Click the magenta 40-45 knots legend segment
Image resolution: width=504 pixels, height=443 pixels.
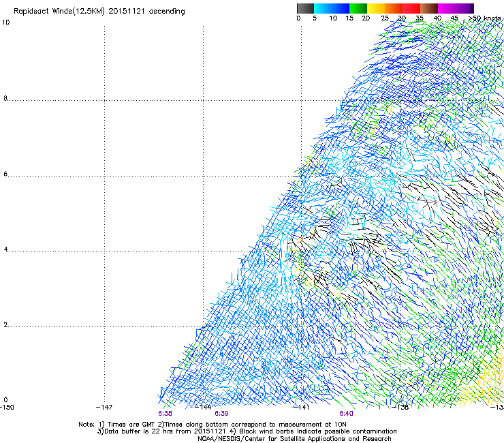[x=447, y=8]
